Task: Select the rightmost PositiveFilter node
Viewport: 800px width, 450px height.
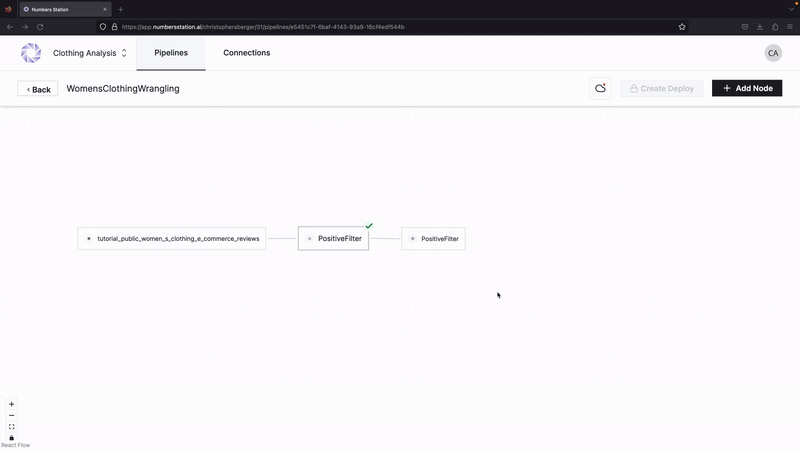Action: tap(433, 238)
